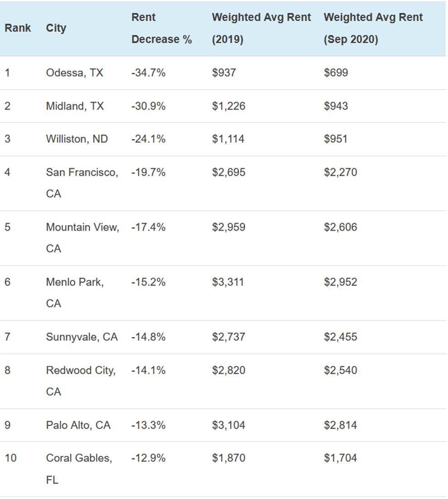This screenshot has height=499, width=448.
Task: Click the Williston, ND city cell
Action: (x=77, y=139)
